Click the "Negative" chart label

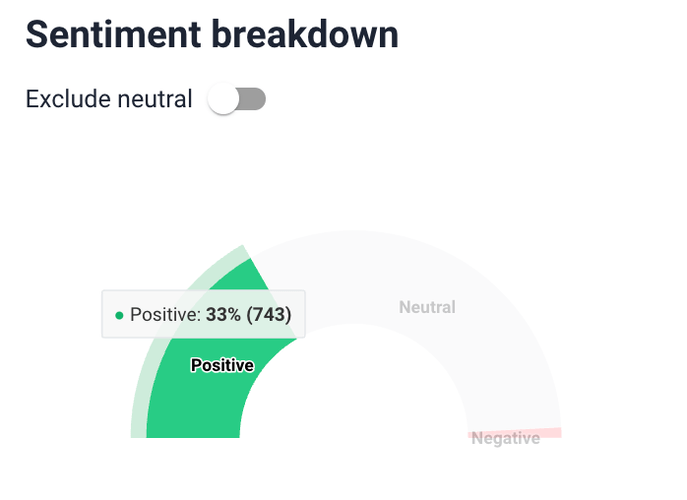pos(505,439)
